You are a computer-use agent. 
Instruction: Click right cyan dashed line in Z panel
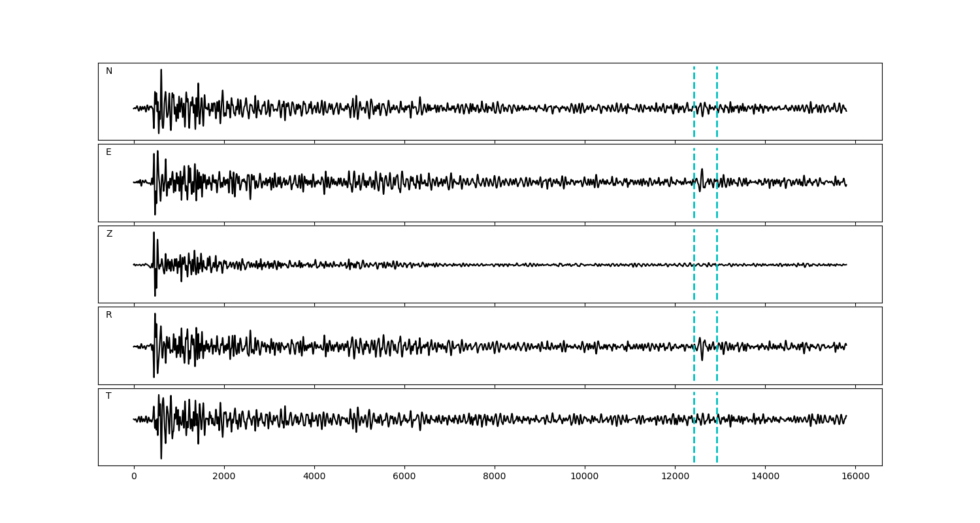717,248
